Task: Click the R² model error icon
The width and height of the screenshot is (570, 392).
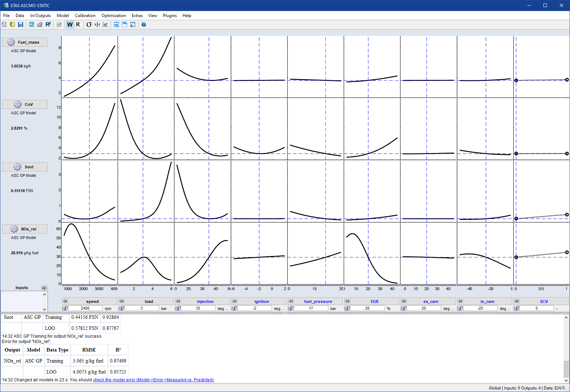Action: point(48,24)
